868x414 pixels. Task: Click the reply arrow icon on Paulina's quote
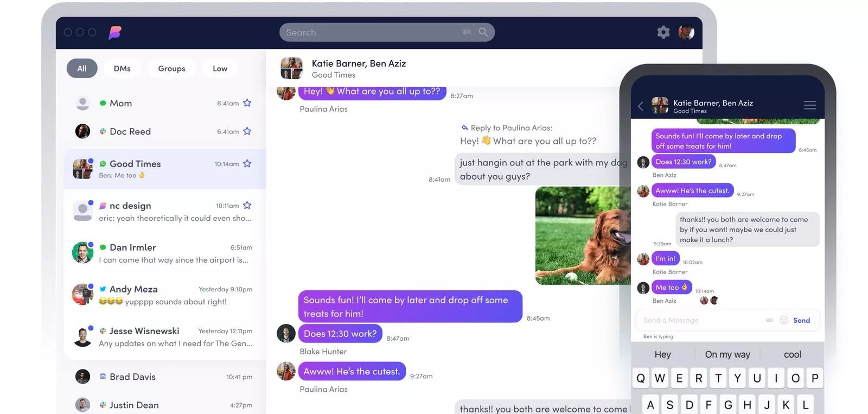click(464, 128)
